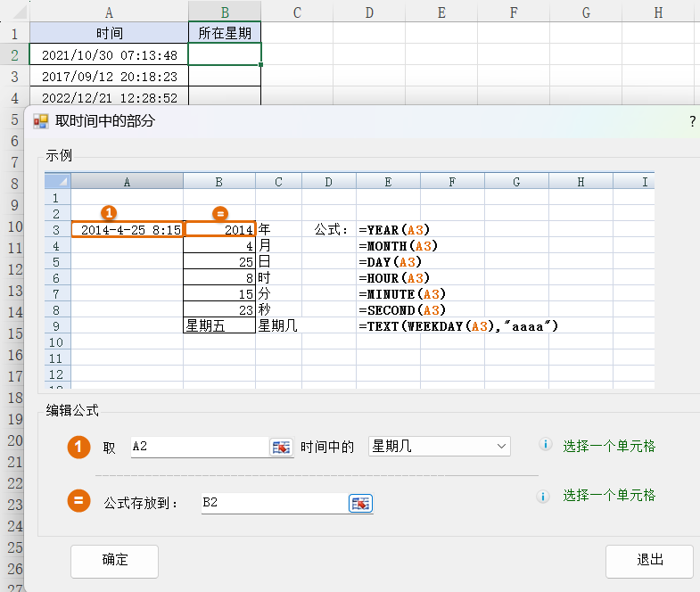The height and width of the screenshot is (592, 700).
Task: Focus the 公式存放到 input showing B2
Action: (272, 503)
